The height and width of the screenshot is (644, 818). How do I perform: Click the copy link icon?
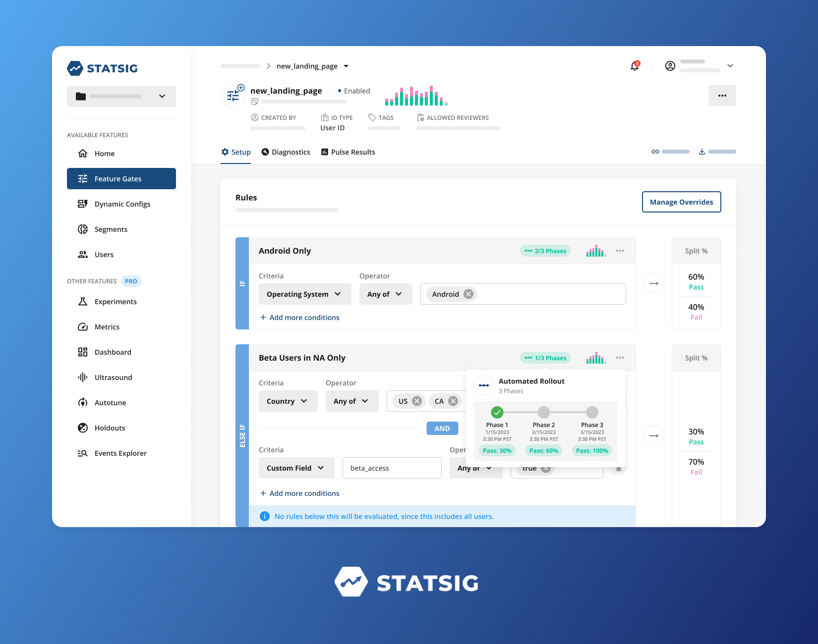(655, 152)
